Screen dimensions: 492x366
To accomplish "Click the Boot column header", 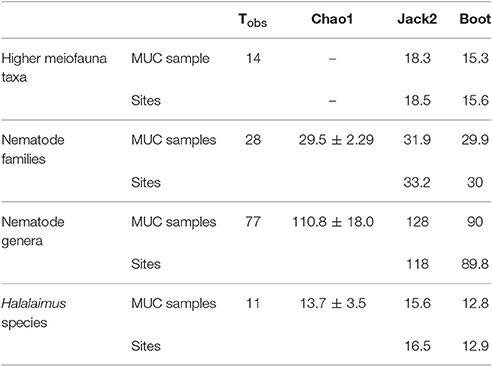I will (x=475, y=19).
